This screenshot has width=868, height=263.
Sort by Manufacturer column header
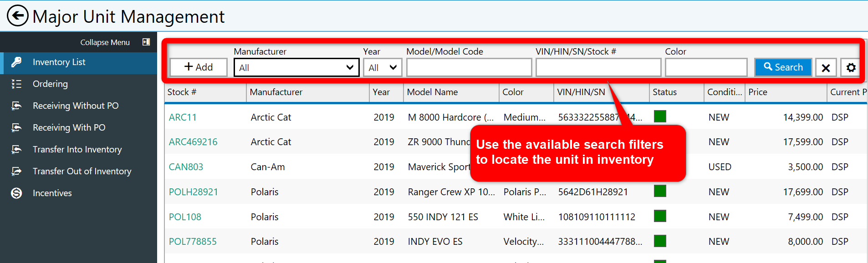pyautogui.click(x=307, y=92)
